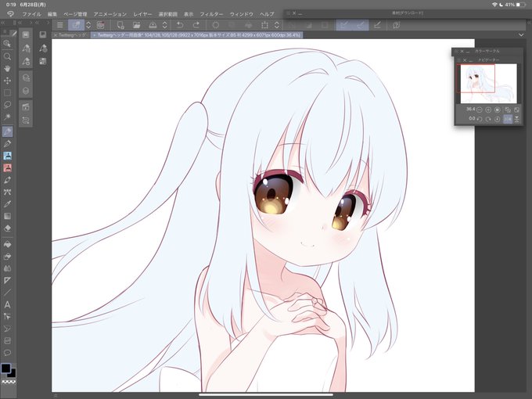Click the main drawing color swatch
Viewport: 532px width, 399px height.
[5, 368]
